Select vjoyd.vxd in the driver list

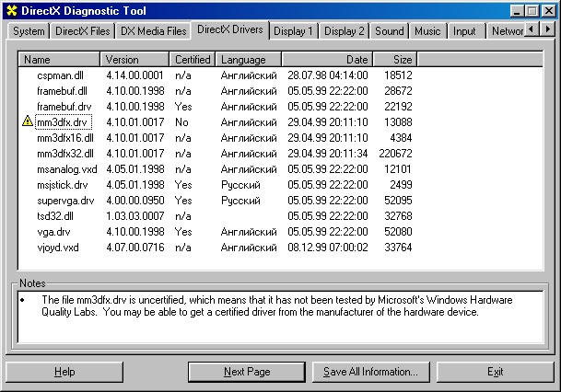(58, 248)
